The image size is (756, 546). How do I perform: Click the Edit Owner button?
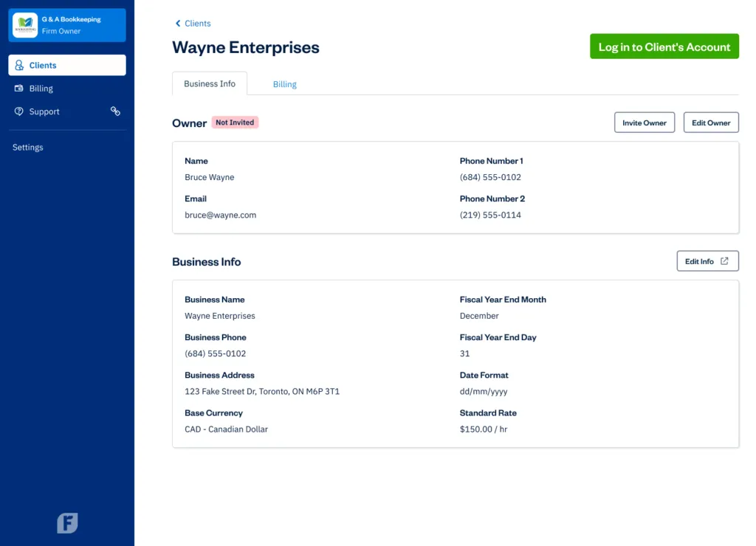pyautogui.click(x=710, y=122)
